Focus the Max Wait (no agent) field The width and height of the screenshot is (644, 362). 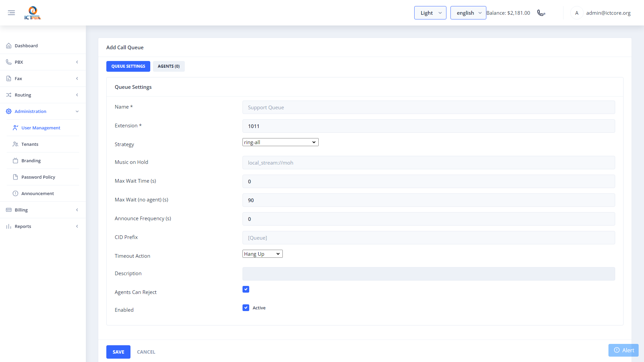click(x=429, y=200)
